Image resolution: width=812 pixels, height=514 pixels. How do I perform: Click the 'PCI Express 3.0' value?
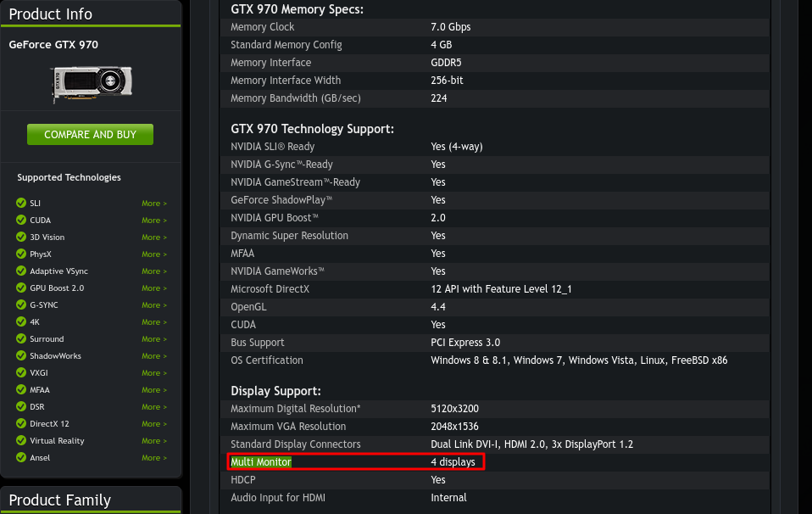click(x=465, y=343)
